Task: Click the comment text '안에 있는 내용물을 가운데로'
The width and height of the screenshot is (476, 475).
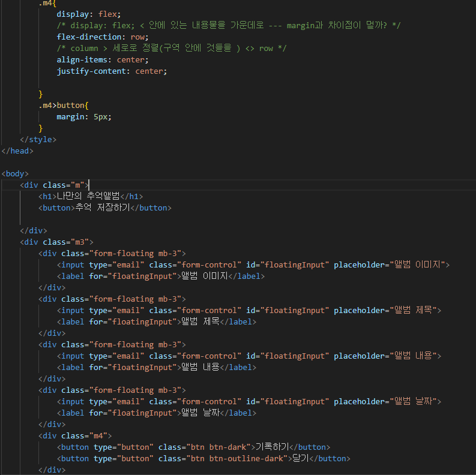Action: [x=206, y=25]
